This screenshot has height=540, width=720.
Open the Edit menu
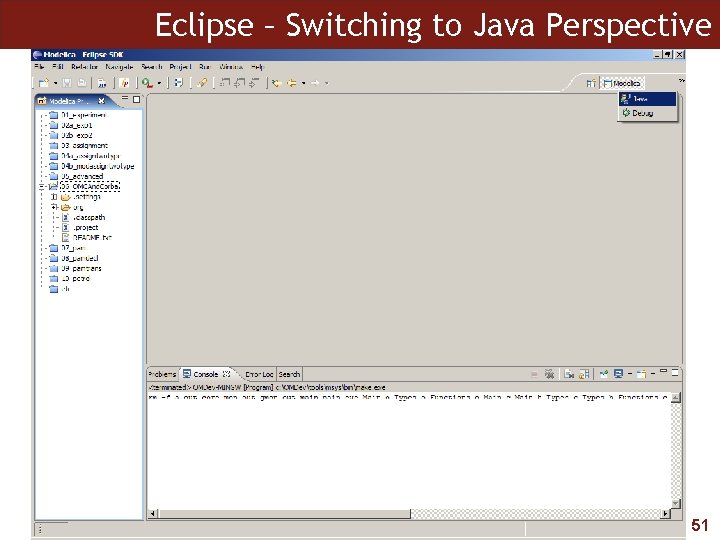(58, 67)
